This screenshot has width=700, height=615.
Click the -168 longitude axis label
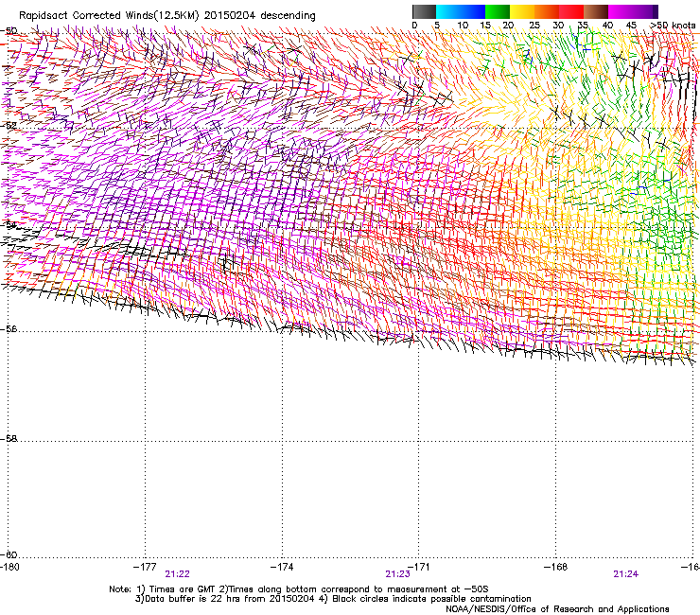click(556, 567)
